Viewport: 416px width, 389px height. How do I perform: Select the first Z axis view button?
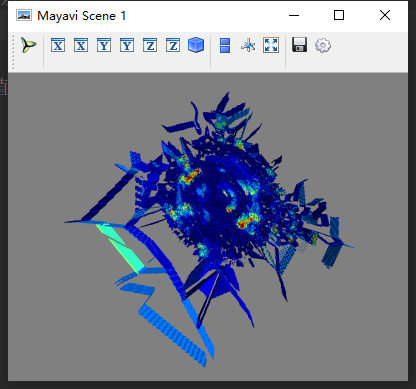[x=150, y=45]
